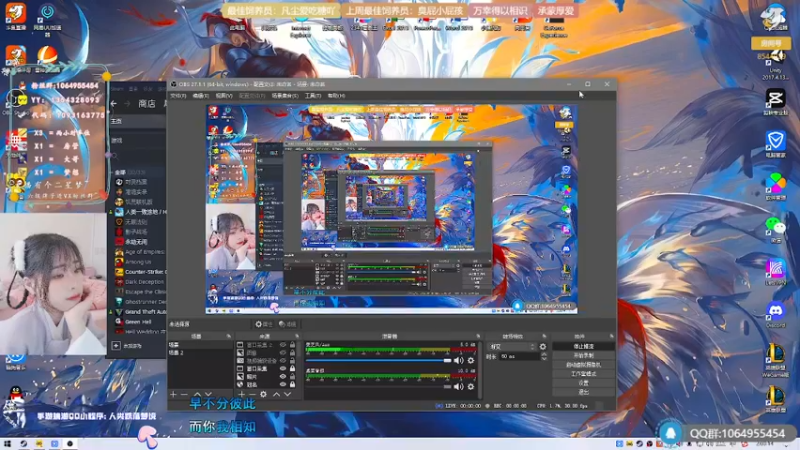The width and height of the screenshot is (800, 450).
Task: Click the OBS preview canvas
Action: click(391, 209)
